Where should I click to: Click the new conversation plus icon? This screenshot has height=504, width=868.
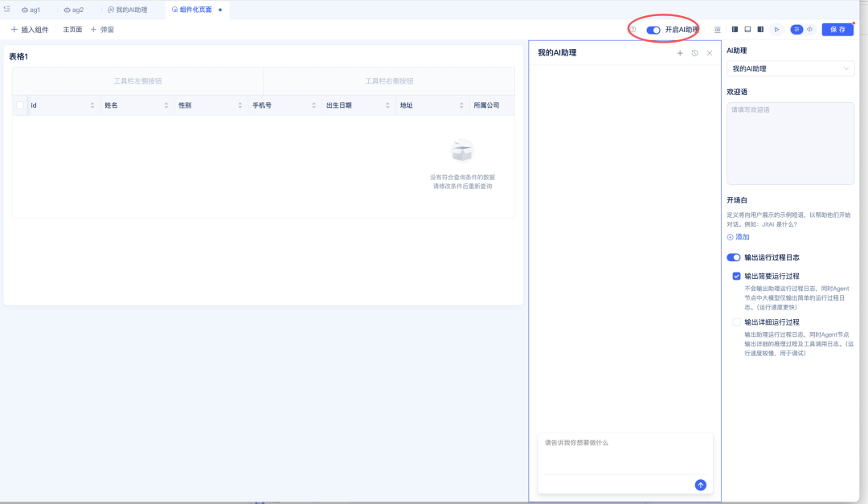click(x=680, y=53)
